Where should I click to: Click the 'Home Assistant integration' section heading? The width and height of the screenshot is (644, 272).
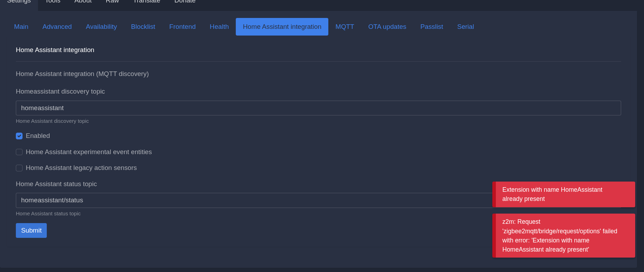coord(55,50)
